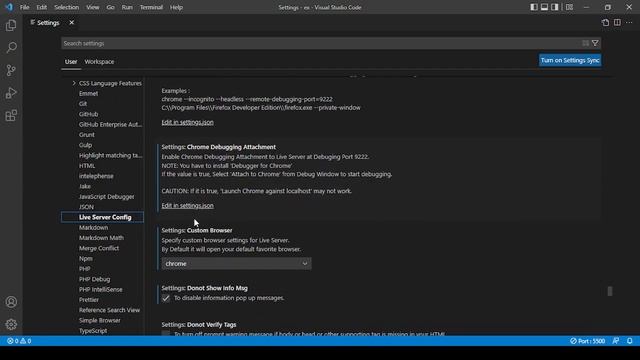Toggle bottom panel layout icon
Screen dimensions: 640x360
[544, 7]
